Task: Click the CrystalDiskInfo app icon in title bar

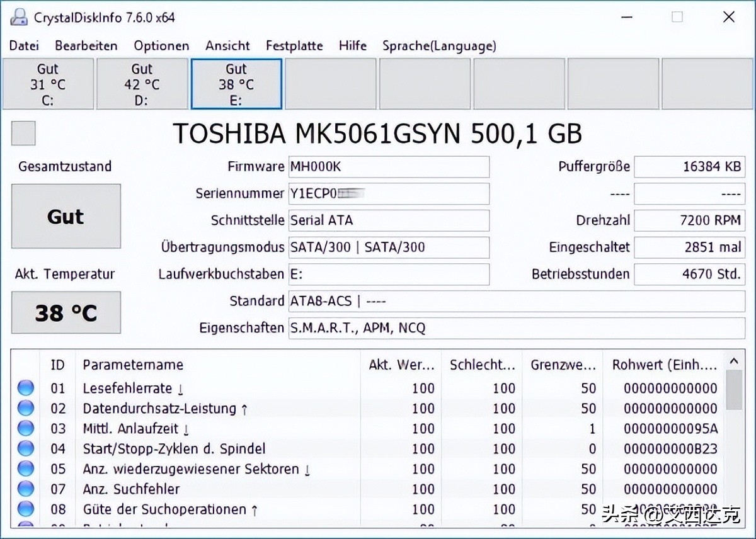Action: tap(20, 17)
